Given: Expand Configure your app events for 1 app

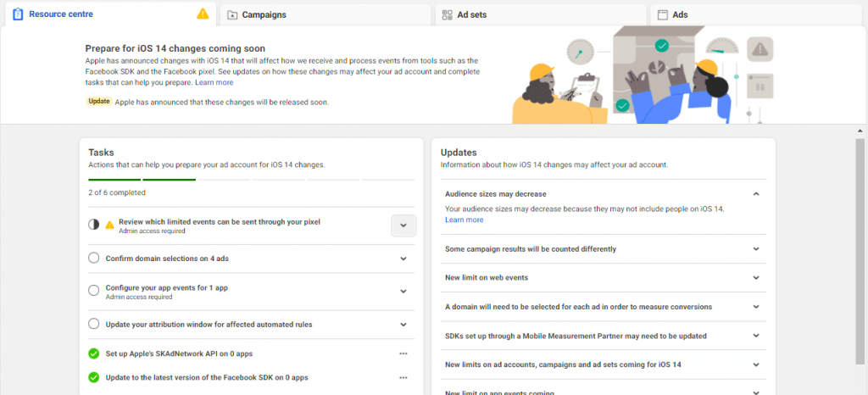Looking at the screenshot, I should point(403,291).
